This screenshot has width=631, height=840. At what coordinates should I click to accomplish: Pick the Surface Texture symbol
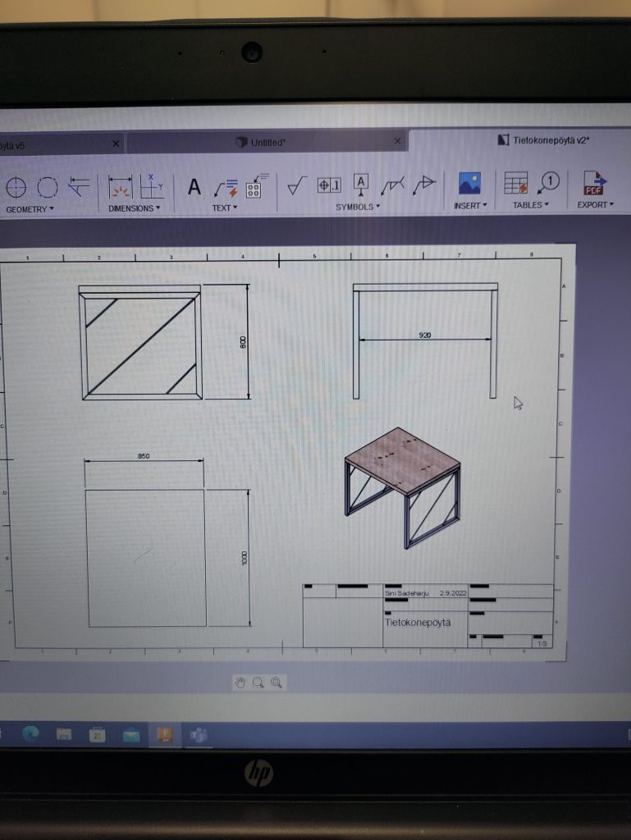coord(296,185)
